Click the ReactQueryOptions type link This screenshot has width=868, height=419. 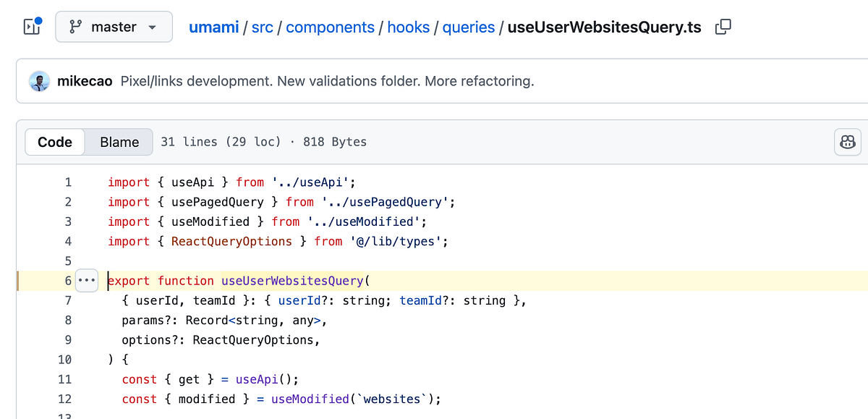pyautogui.click(x=231, y=241)
